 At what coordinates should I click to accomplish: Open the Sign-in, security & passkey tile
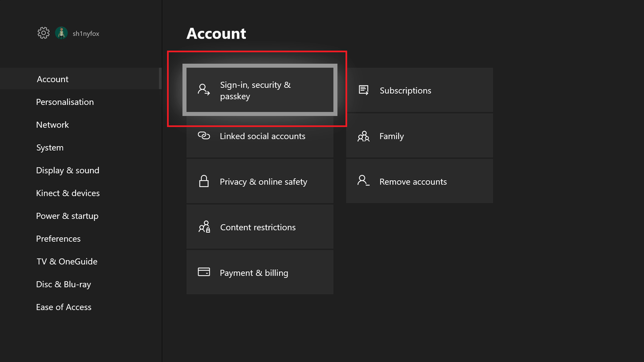[260, 90]
